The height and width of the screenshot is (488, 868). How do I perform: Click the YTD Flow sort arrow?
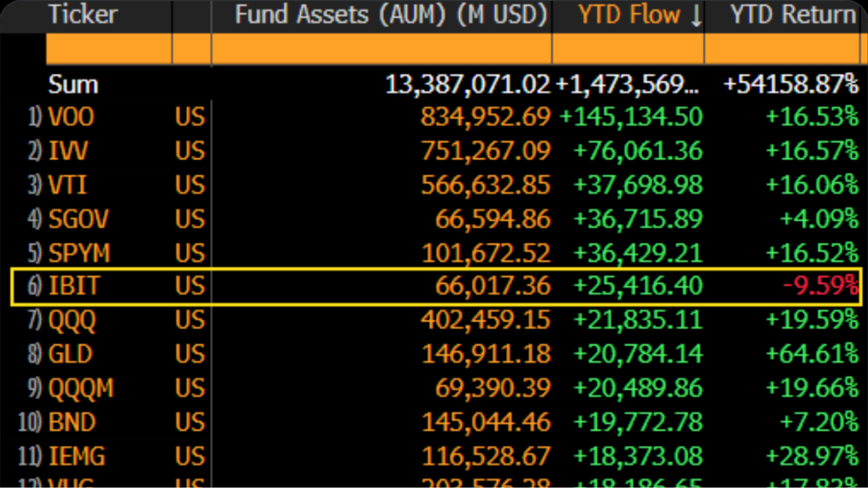696,16
